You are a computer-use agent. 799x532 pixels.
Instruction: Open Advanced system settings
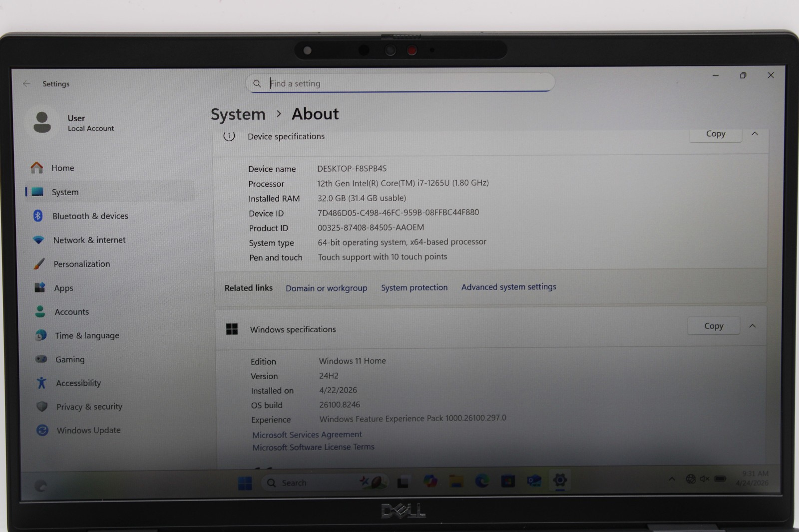pos(508,287)
